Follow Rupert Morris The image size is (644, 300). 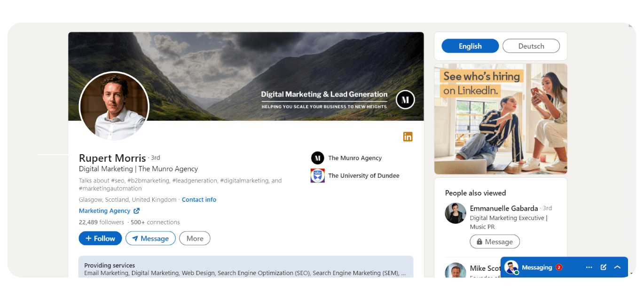pyautogui.click(x=100, y=238)
